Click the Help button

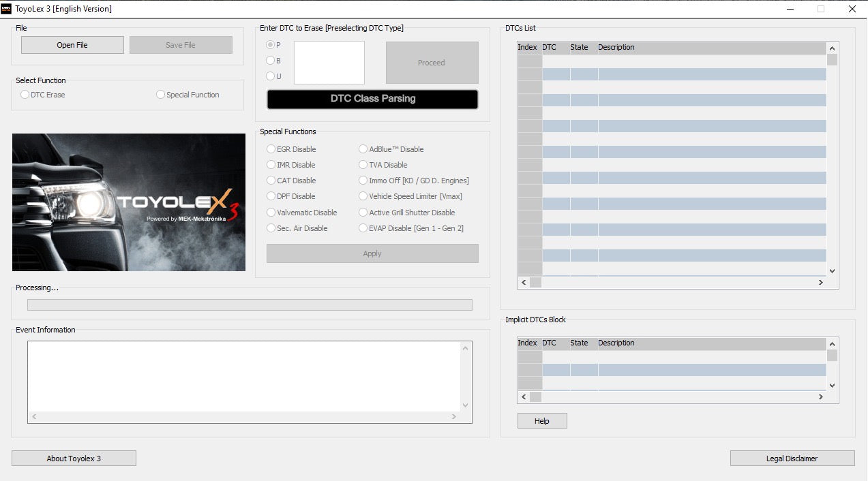[542, 421]
